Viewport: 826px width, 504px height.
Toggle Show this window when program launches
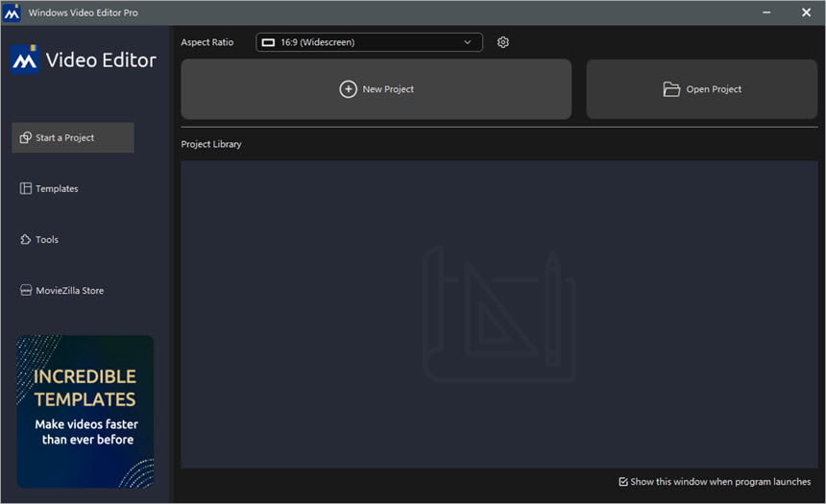pyautogui.click(x=623, y=482)
